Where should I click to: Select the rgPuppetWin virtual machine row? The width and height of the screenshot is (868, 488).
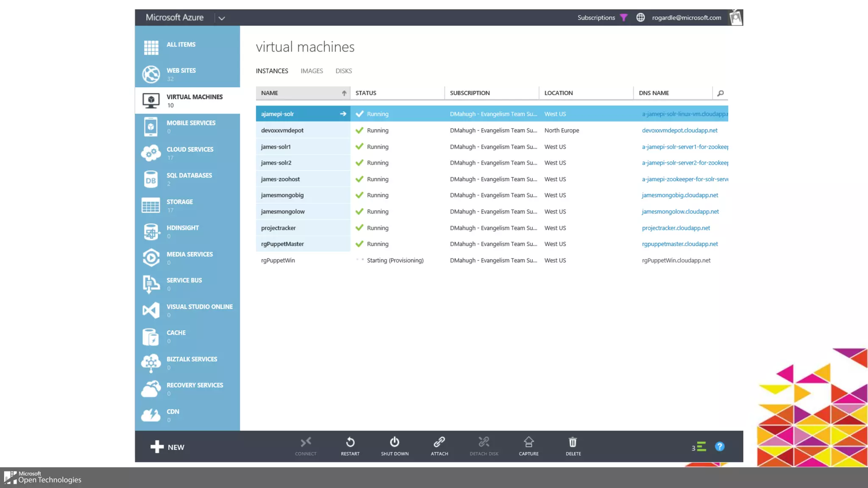(x=278, y=261)
